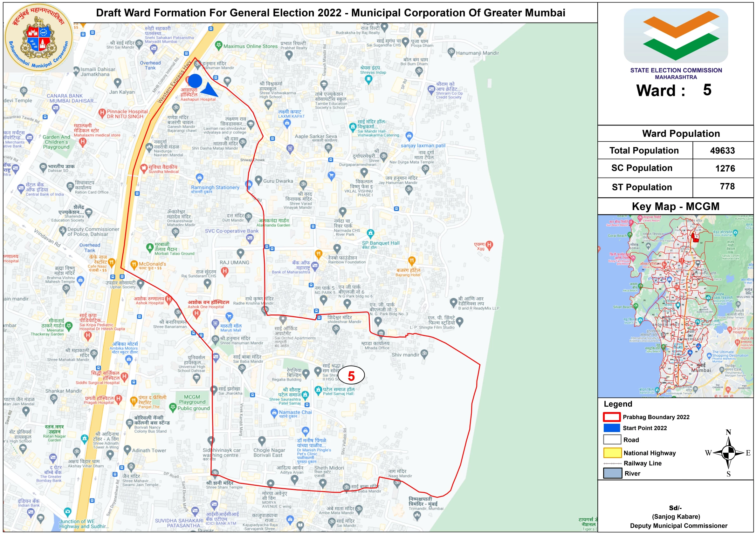Image resolution: width=756 pixels, height=534 pixels.
Task: Click the Pinnacle Hospital red marker
Action: click(x=102, y=113)
